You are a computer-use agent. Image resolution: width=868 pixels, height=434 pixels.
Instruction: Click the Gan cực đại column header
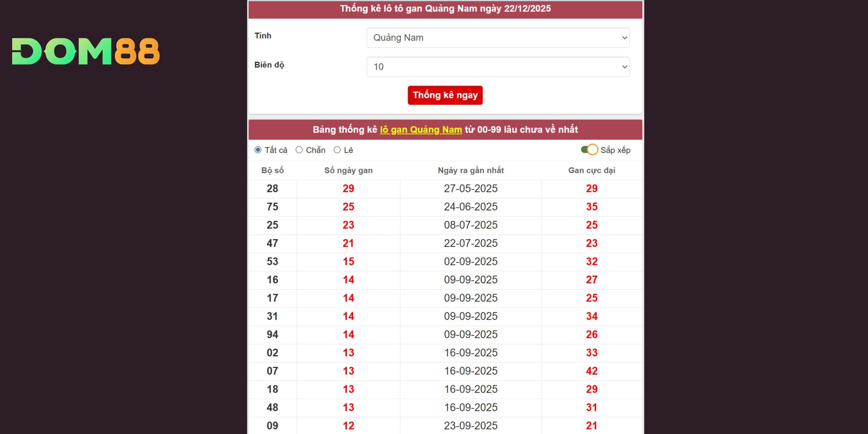[592, 170]
